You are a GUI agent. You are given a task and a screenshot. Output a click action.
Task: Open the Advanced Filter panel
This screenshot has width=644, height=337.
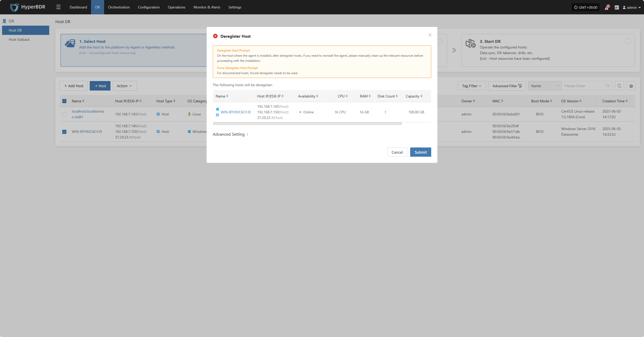pyautogui.click(x=507, y=86)
